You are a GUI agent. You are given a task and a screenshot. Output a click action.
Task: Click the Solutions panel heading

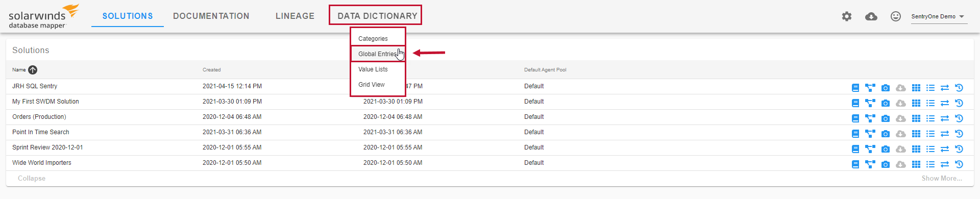[31, 50]
